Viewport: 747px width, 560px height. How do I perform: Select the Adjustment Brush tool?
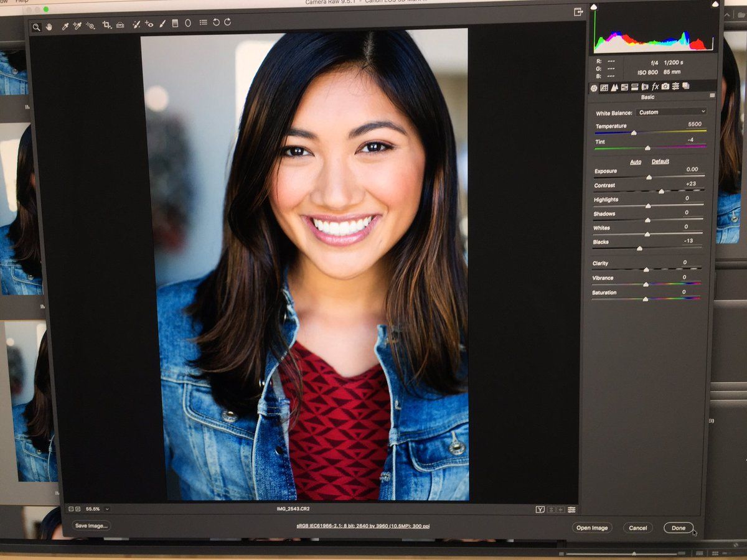(x=162, y=23)
